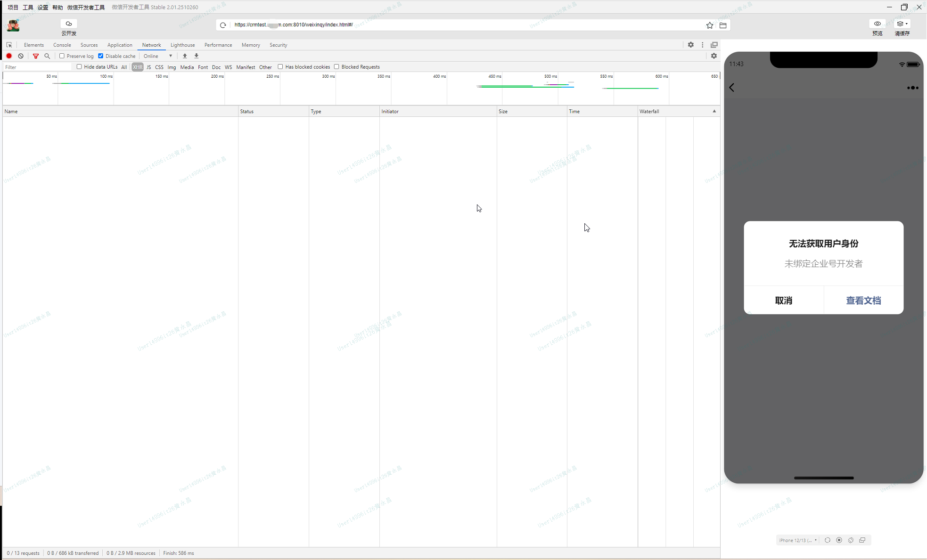
Task: Click the 预览 preview eye icon
Action: click(877, 24)
